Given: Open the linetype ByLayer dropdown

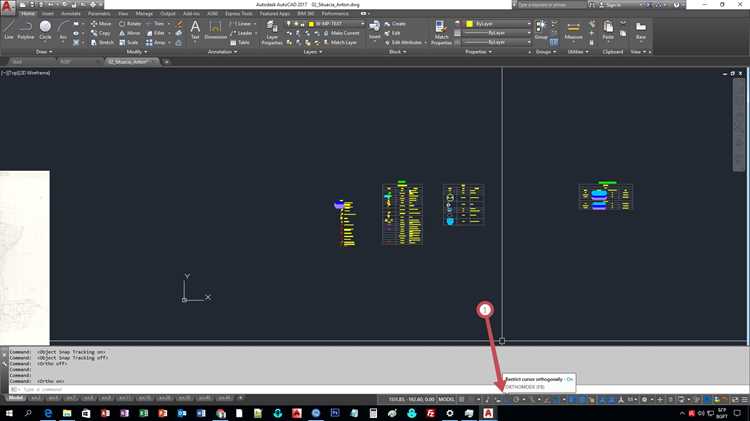Looking at the screenshot, I should pos(498,42).
